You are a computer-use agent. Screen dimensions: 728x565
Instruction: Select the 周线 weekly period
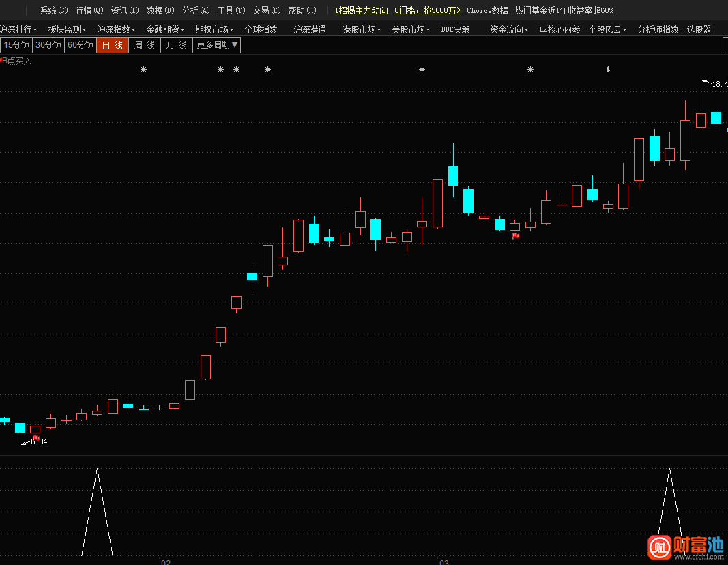coord(144,46)
